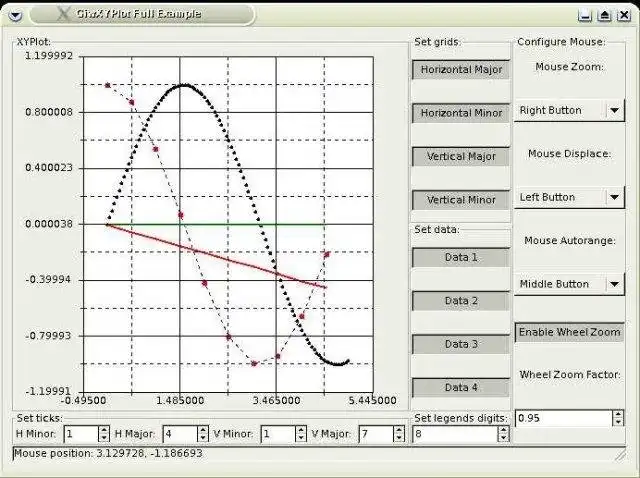Image resolution: width=640 pixels, height=478 pixels.
Task: Click the V Minor ticks value field
Action: pos(278,434)
